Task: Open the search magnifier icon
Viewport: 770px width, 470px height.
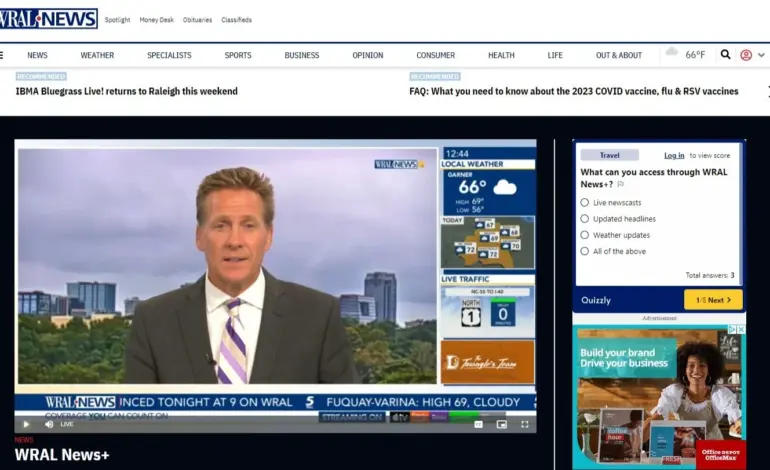Action: tap(725, 55)
